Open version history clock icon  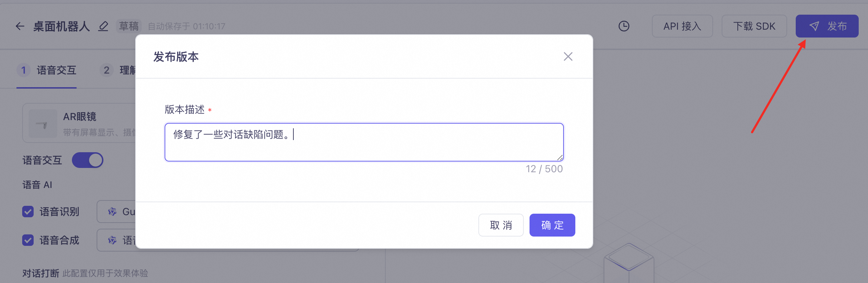(624, 26)
